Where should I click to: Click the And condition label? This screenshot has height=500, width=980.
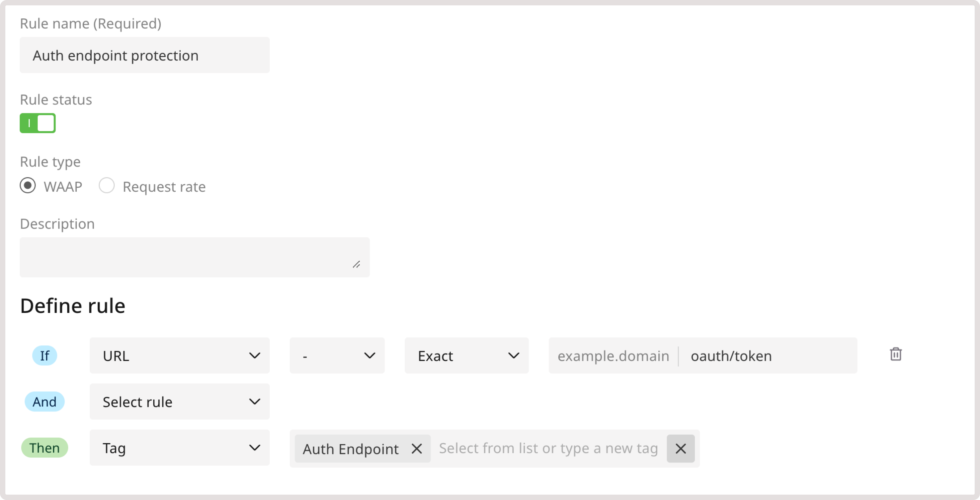click(44, 401)
